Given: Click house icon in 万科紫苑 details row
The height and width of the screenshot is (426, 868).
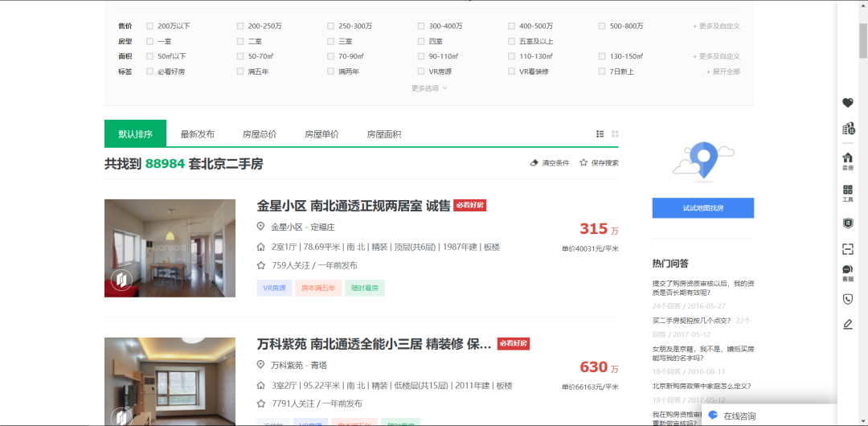Looking at the screenshot, I should [260, 386].
